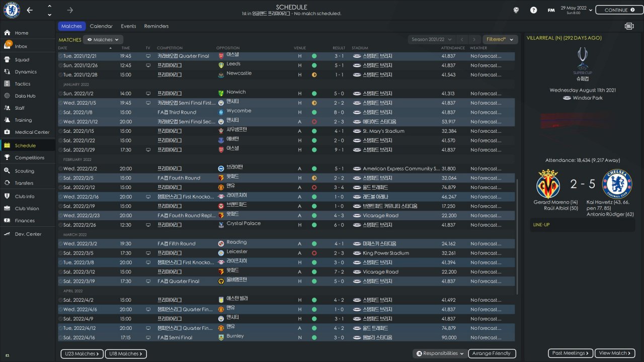Click the 9 - 1 result in the match list
Screen dimensions: 644x362
point(339,150)
